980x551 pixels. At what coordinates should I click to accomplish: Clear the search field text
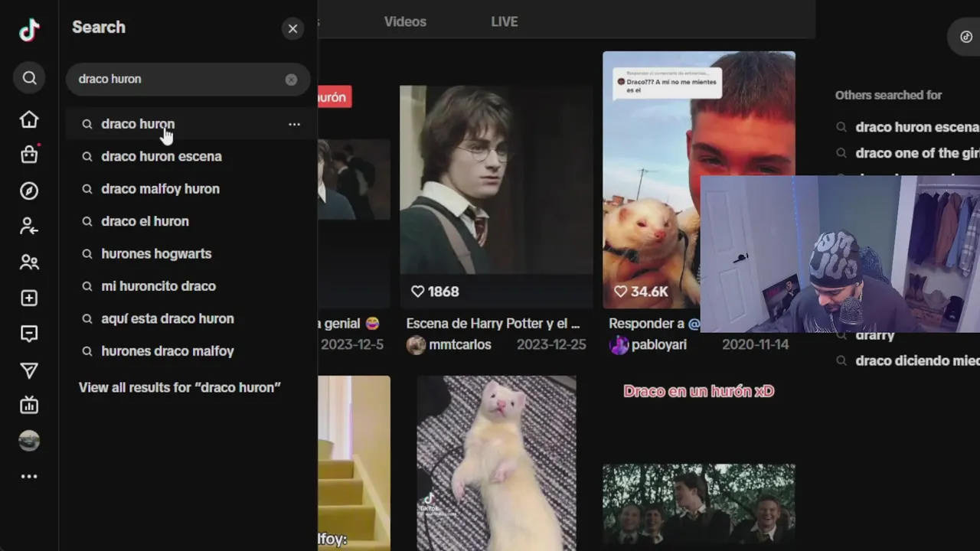291,80
